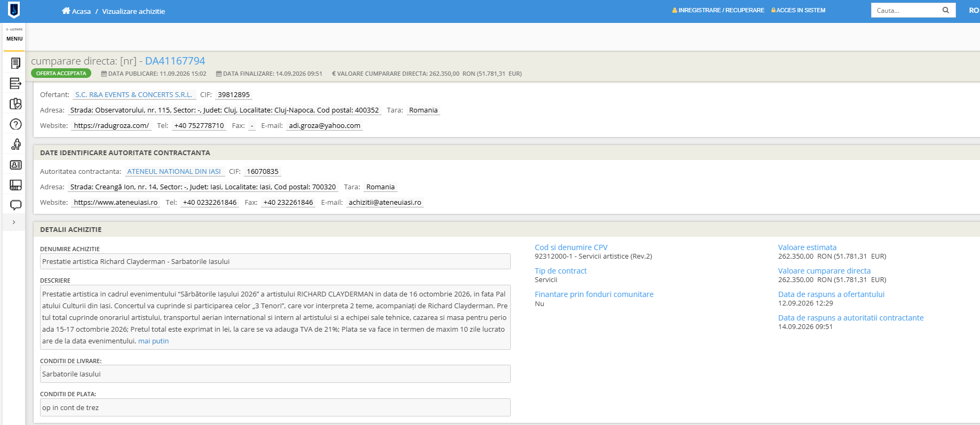Open the person search sidebar icon

tap(16, 145)
